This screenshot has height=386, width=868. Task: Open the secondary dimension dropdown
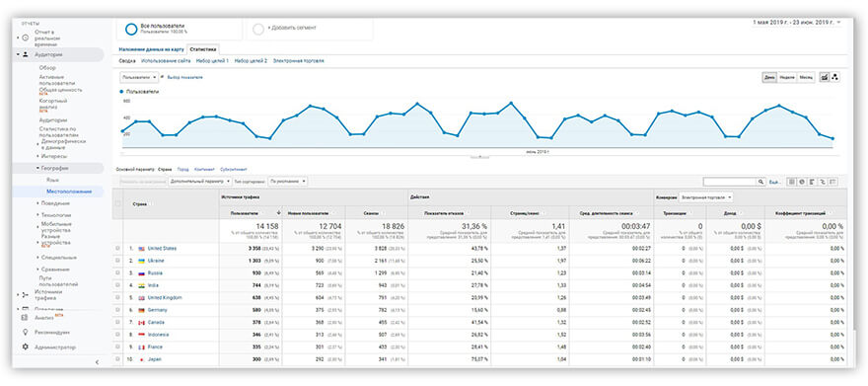[200, 182]
